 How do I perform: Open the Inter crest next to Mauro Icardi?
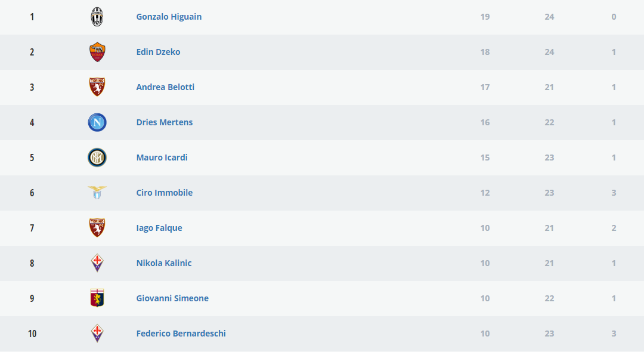point(97,158)
